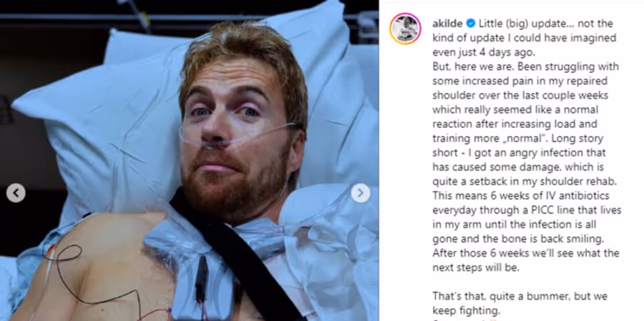The width and height of the screenshot is (644, 321).
Task: Open the akilde username profile link
Action: 448,24
